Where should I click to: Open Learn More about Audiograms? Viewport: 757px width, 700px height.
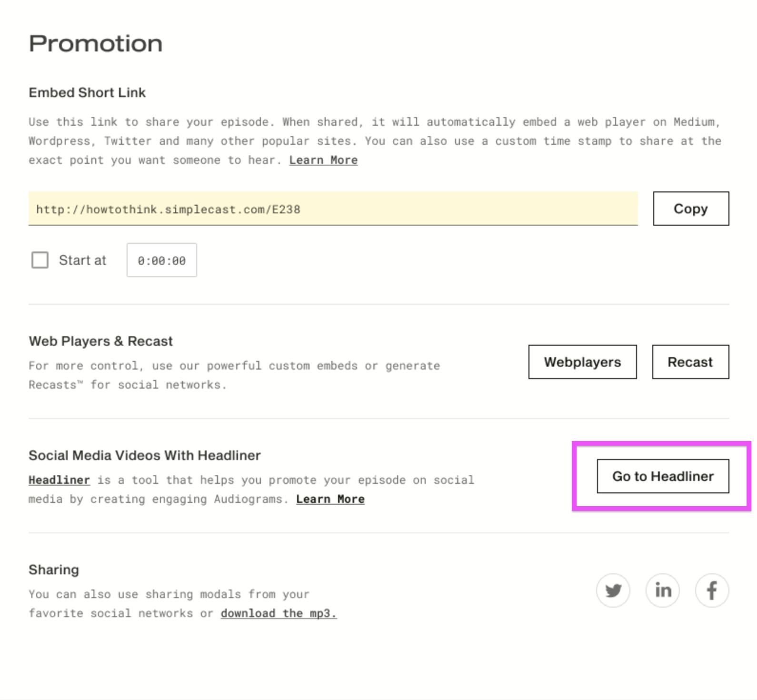(x=330, y=500)
